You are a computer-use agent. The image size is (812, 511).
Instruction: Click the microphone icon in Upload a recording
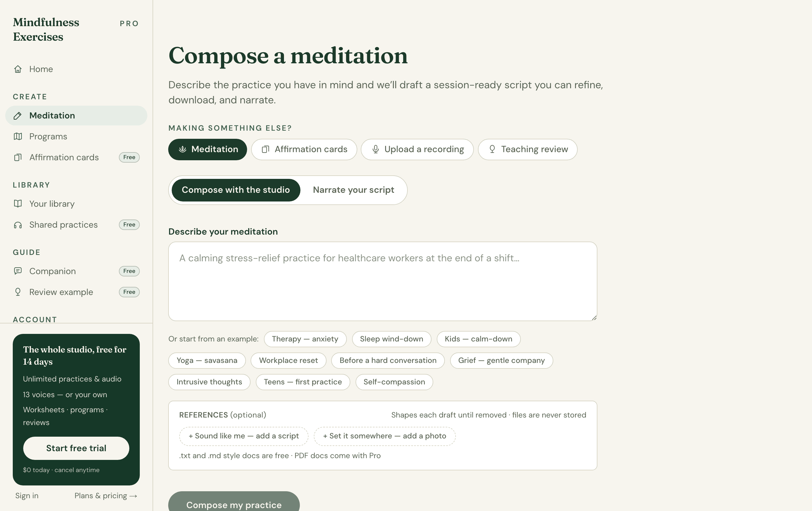376,149
